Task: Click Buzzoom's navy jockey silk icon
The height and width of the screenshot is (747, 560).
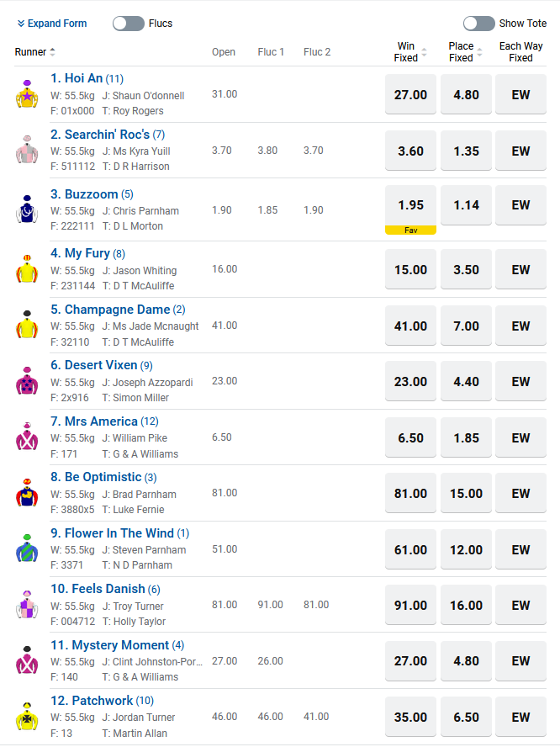Action: (27, 209)
